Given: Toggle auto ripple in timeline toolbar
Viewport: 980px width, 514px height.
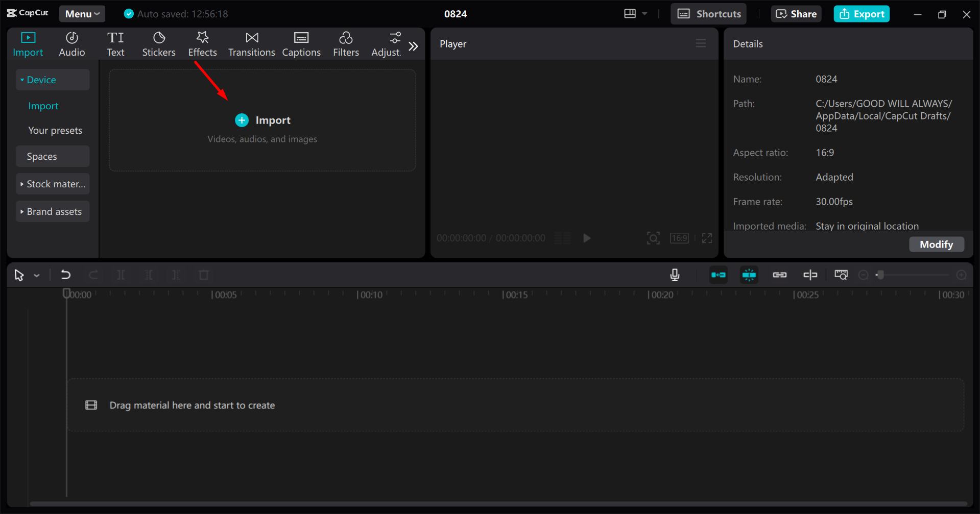Looking at the screenshot, I should tap(719, 275).
